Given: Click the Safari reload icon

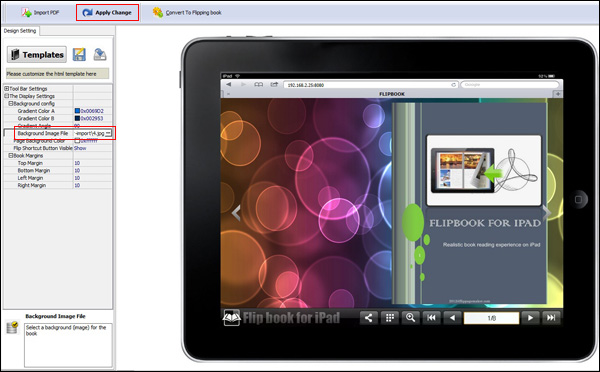Looking at the screenshot, I should (453, 85).
